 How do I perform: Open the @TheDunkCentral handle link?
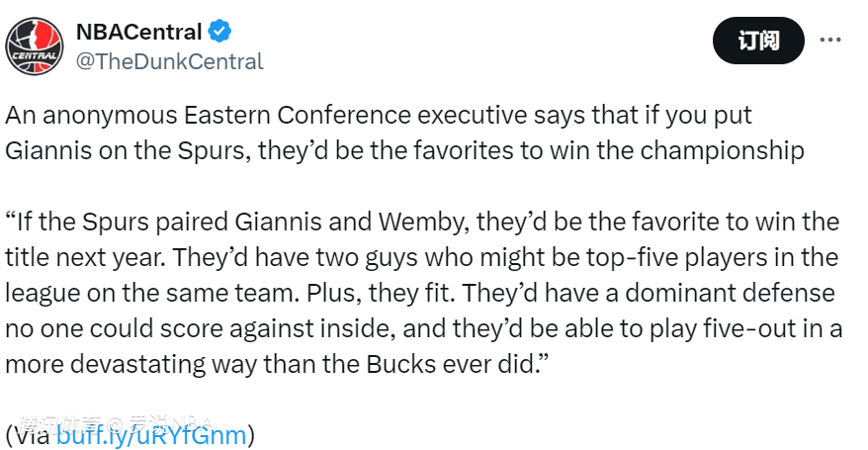(170, 61)
